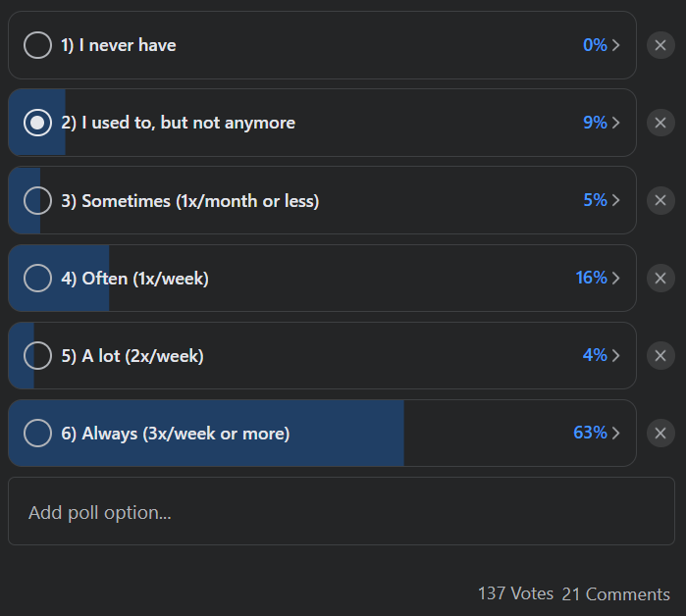Screen dimensions: 686x616
Task: View the 21 Comments
Action: [616, 593]
